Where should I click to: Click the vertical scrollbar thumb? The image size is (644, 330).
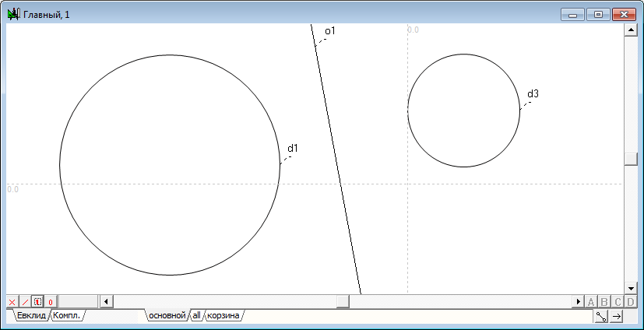(631, 159)
